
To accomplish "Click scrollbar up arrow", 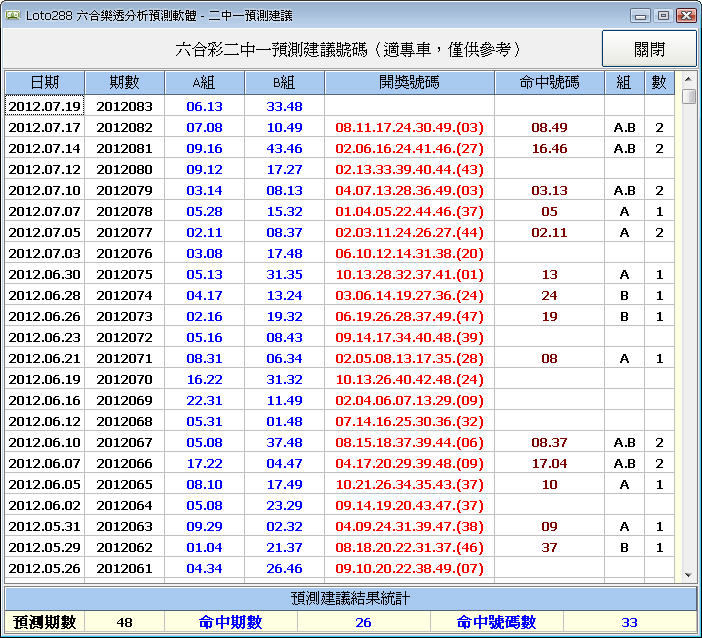I will click(688, 80).
